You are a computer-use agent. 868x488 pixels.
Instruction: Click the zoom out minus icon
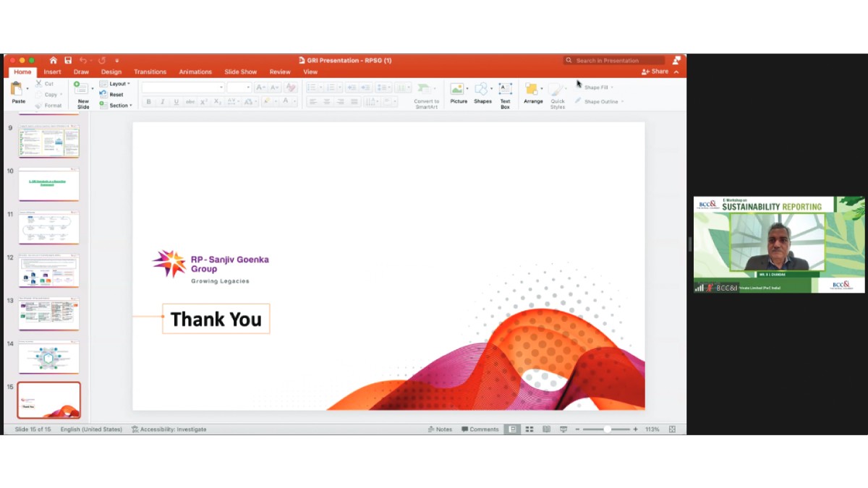(x=577, y=429)
